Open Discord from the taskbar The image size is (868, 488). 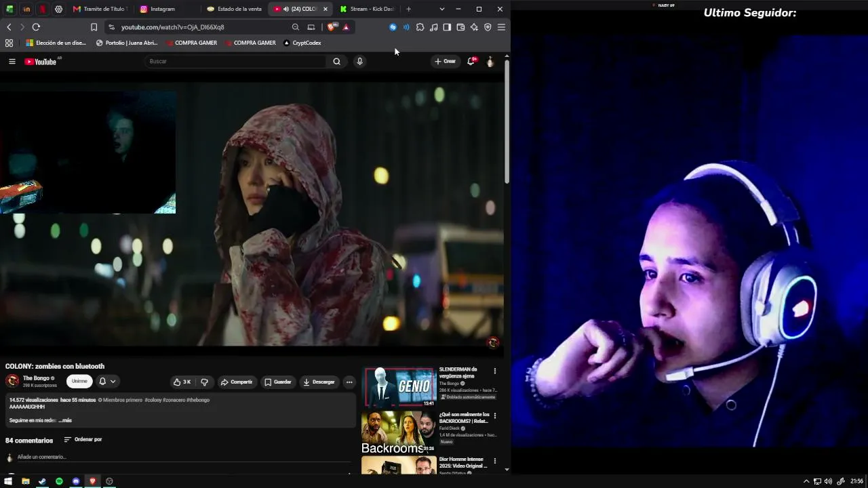tap(76, 481)
